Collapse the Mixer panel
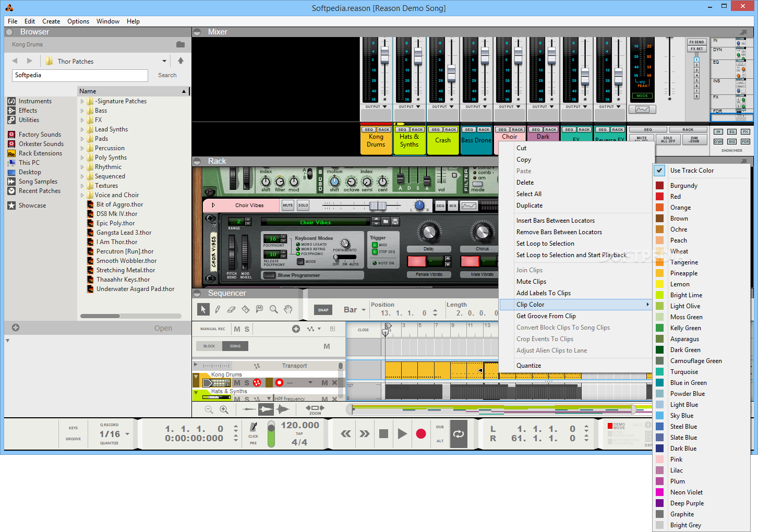Screen dimensions: 758x532 click(197, 32)
